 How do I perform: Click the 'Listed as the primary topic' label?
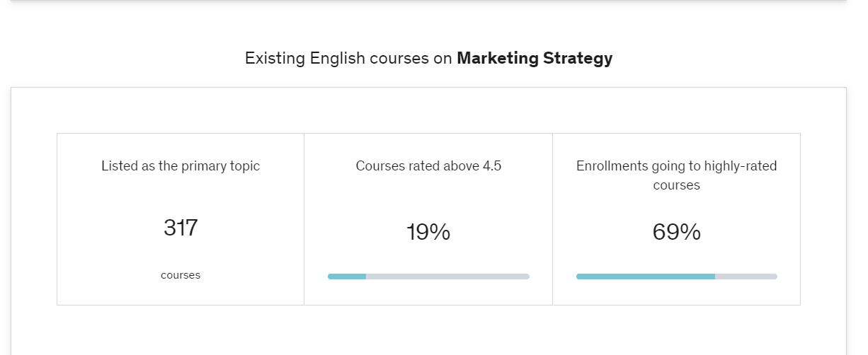[181, 166]
